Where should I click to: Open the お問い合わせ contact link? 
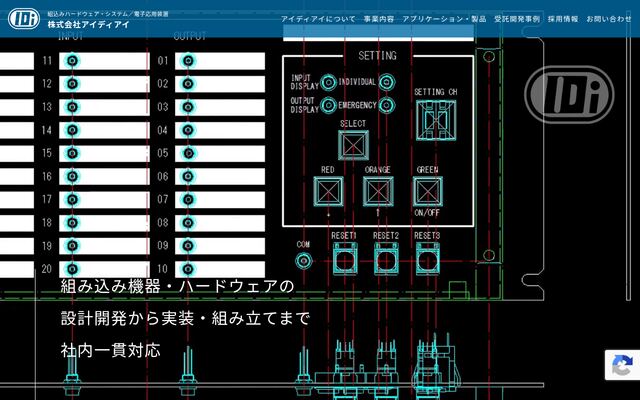click(x=609, y=19)
